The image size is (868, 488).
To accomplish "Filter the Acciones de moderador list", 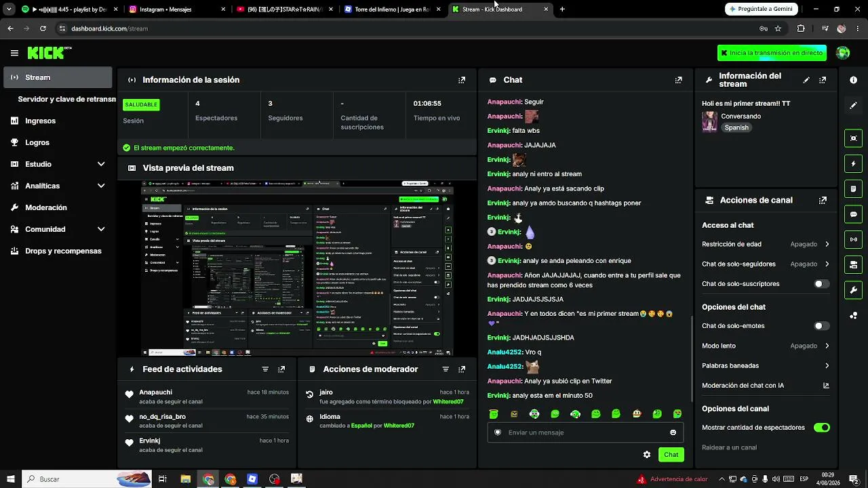I will click(446, 369).
